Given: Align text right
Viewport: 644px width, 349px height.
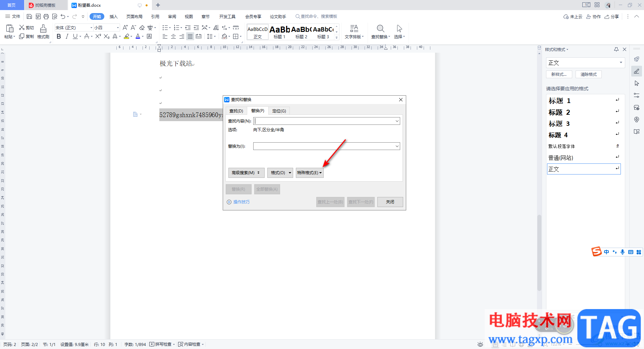Looking at the screenshot, I should [x=182, y=36].
